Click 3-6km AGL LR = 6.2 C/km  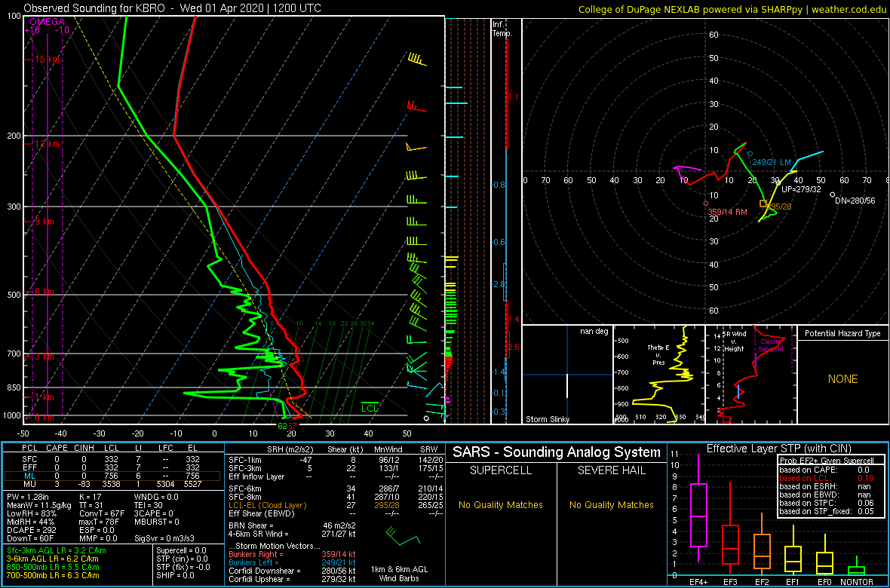coord(52,559)
